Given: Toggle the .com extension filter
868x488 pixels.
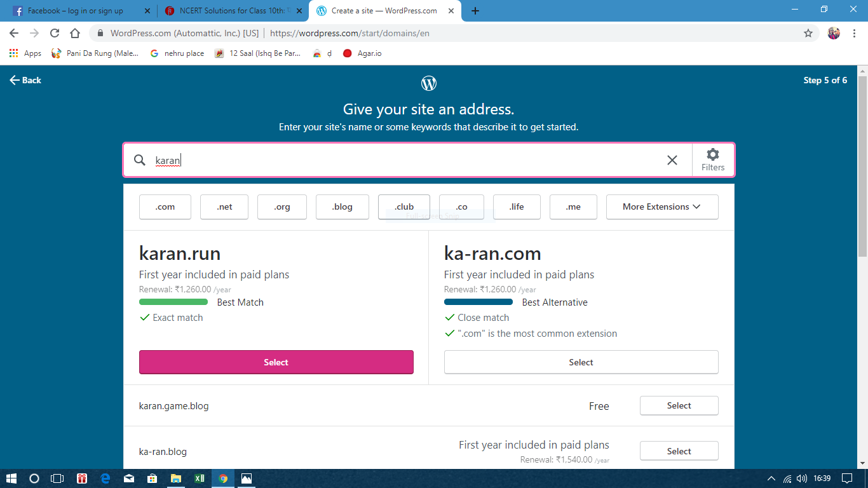Looking at the screenshot, I should click(165, 207).
